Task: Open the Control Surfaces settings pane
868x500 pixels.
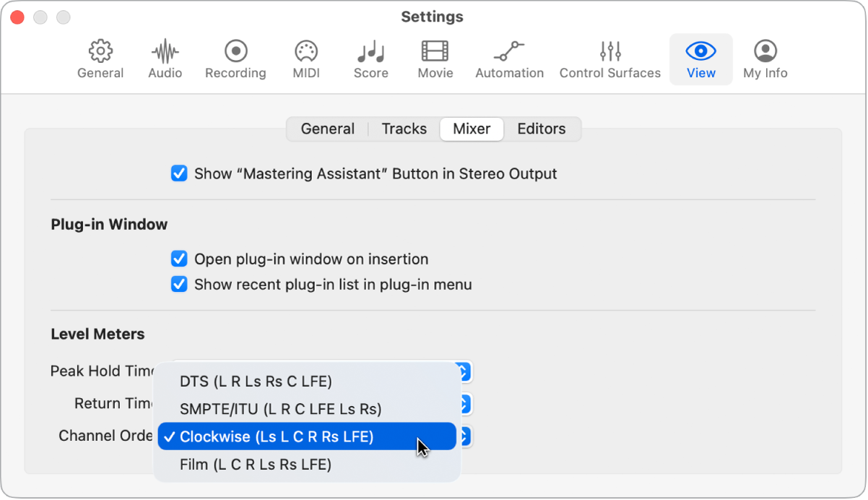Action: tap(609, 59)
